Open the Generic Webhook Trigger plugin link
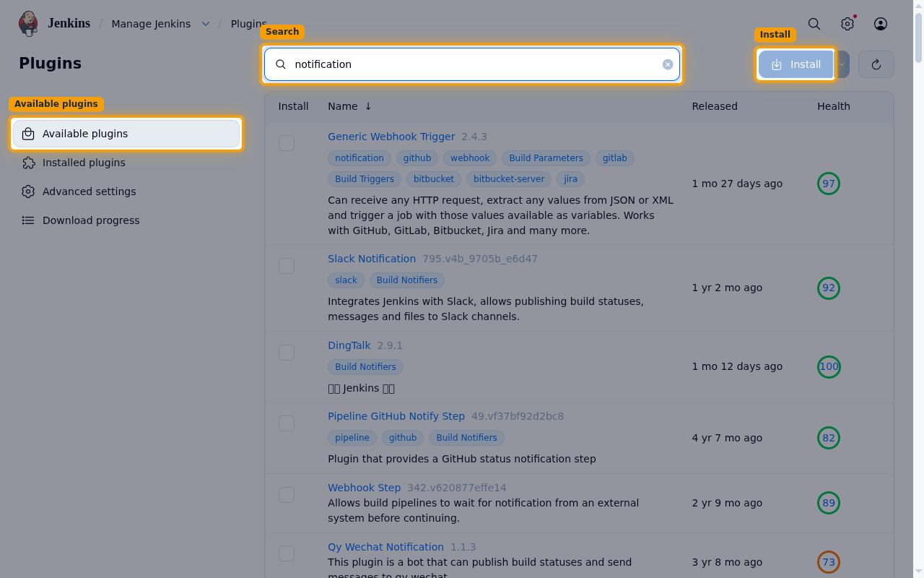This screenshot has height=578, width=924. point(391,137)
